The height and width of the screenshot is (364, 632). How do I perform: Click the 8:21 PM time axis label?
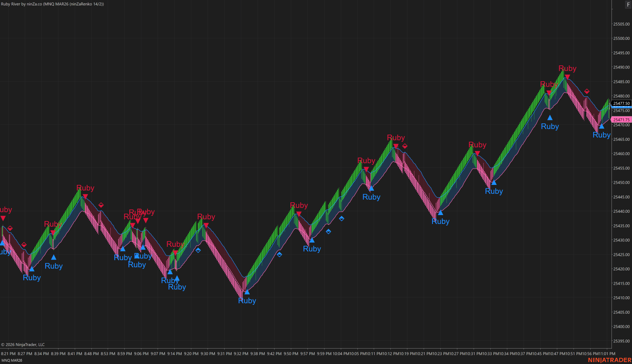[8, 354]
